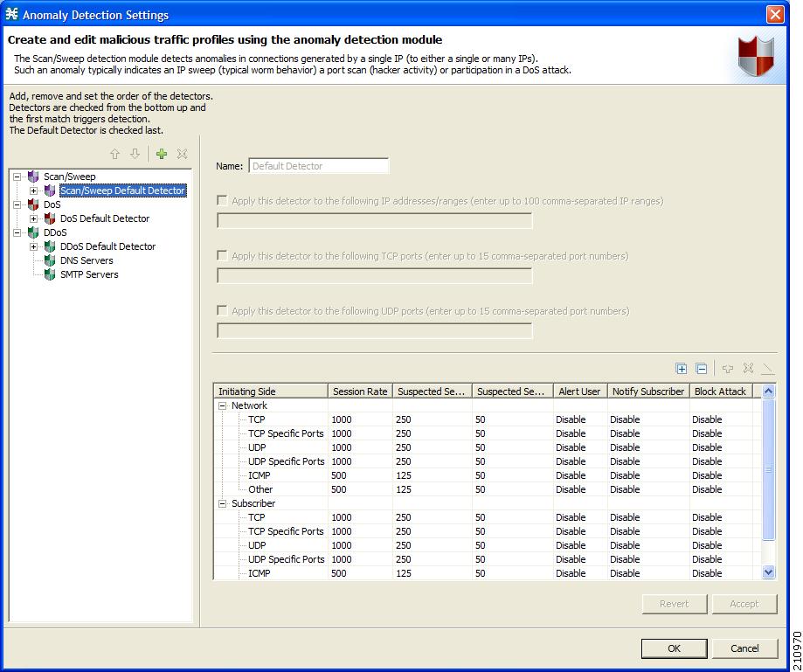Click the table scrollbar down arrow
The width and height of the screenshot is (803, 672).
[767, 572]
